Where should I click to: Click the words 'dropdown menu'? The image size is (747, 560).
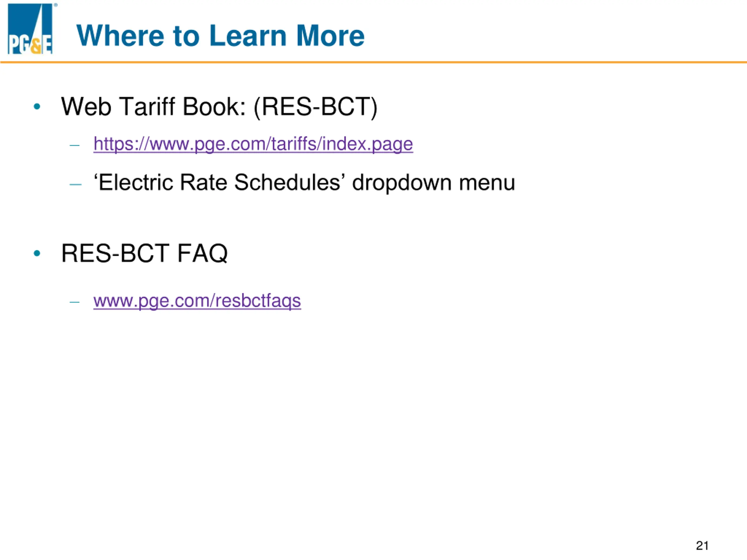[x=433, y=183]
